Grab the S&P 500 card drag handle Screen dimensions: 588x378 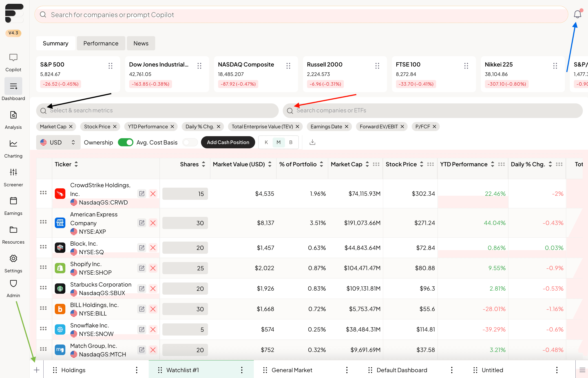(110, 66)
